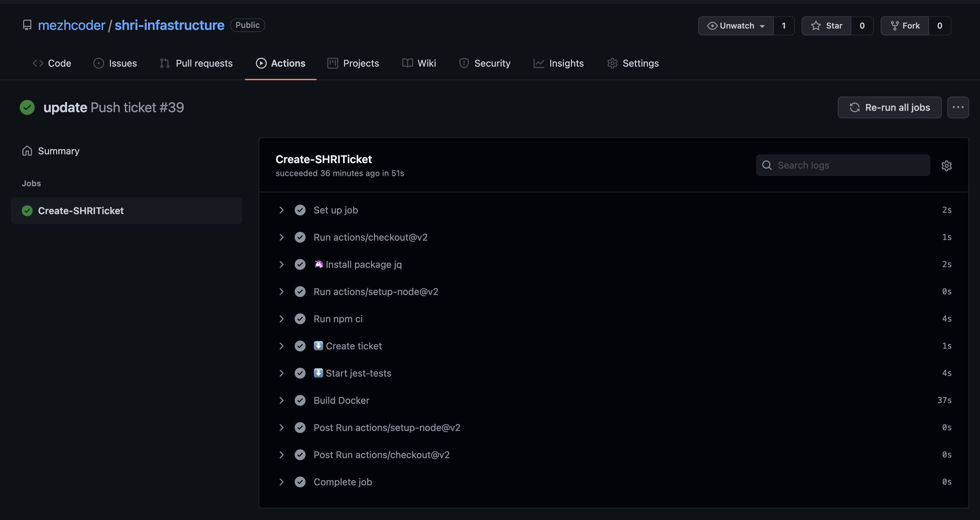Click the Summary home icon

click(x=27, y=151)
